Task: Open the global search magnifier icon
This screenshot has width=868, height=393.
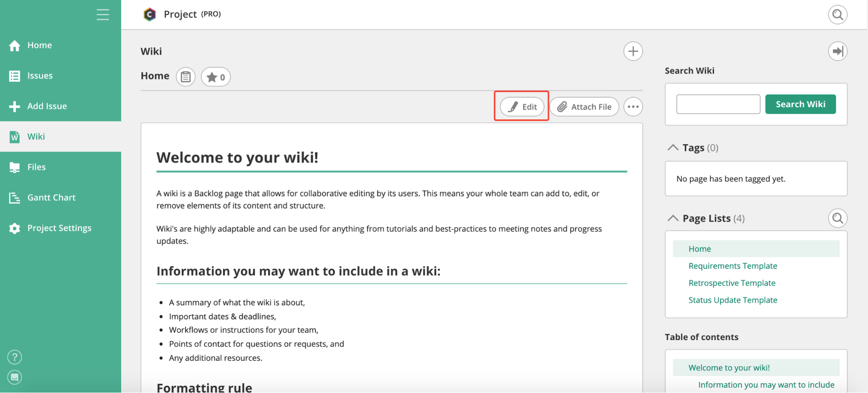Action: [x=837, y=15]
